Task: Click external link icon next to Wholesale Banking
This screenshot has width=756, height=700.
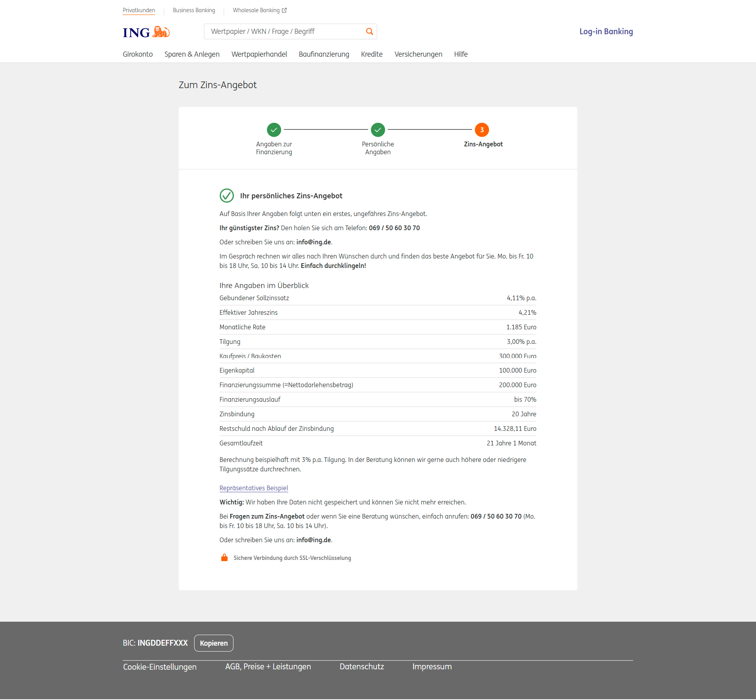Action: [284, 10]
